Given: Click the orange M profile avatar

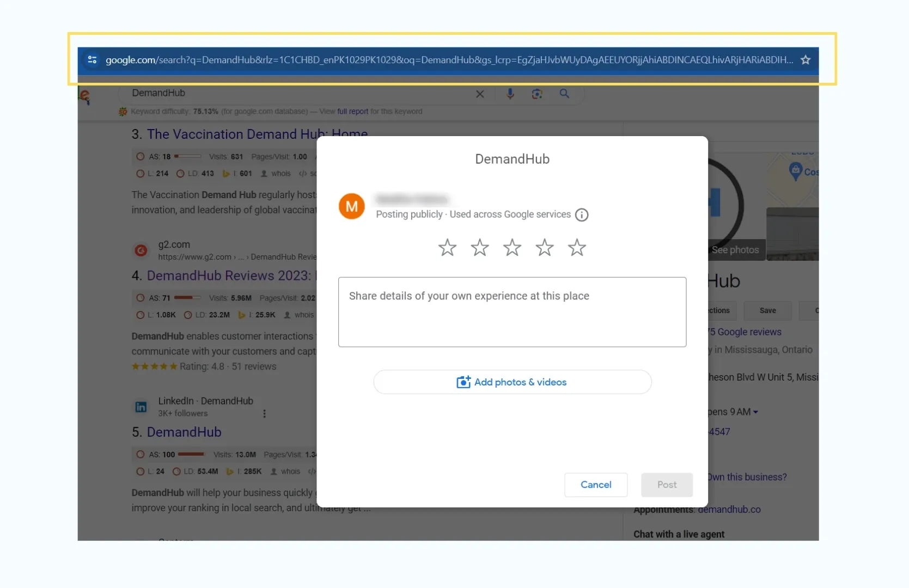Looking at the screenshot, I should point(352,206).
